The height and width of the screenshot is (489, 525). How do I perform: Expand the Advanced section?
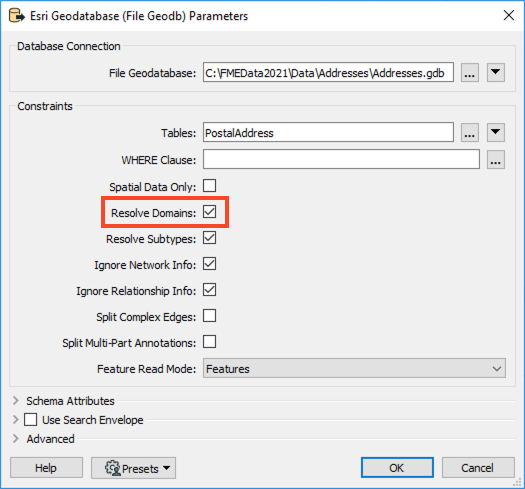pyautogui.click(x=15, y=439)
